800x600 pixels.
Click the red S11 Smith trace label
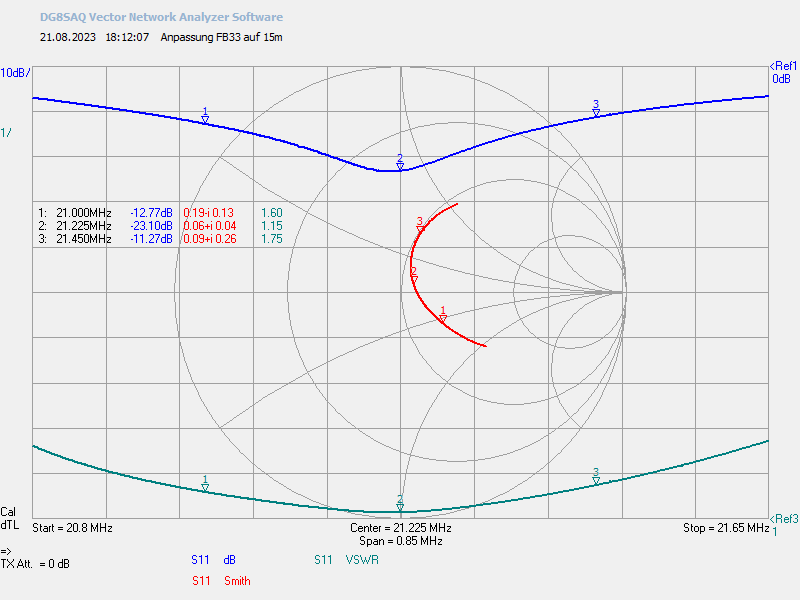[221, 581]
